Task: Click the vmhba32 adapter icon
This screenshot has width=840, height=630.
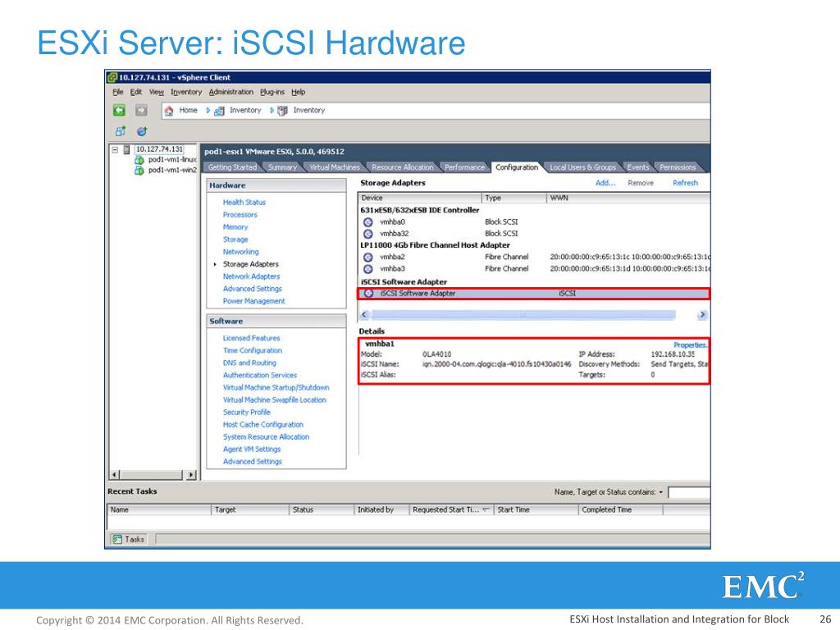Action: click(368, 234)
